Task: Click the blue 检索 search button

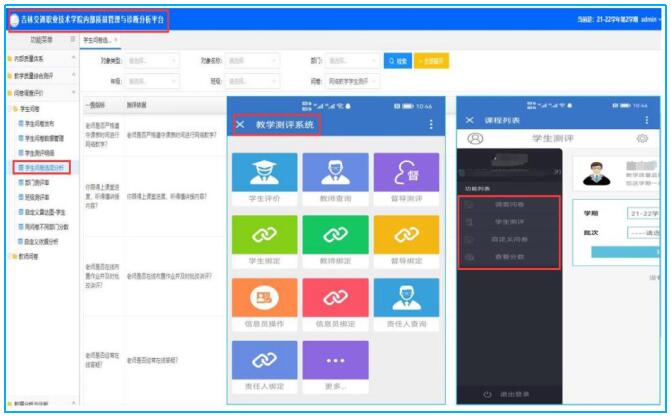Action: pos(397,61)
